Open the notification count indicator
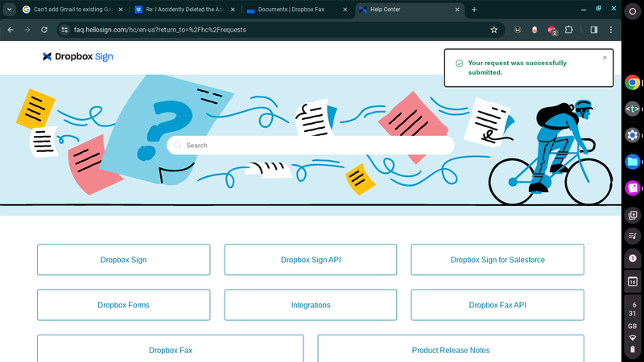The height and width of the screenshot is (362, 644). [633, 258]
